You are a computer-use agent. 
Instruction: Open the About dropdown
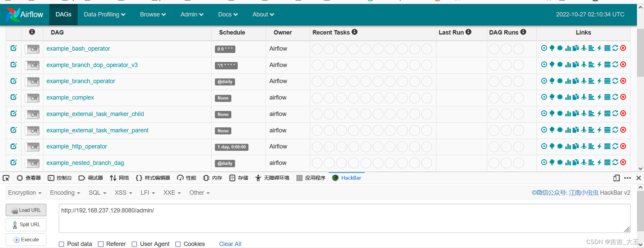point(263,14)
